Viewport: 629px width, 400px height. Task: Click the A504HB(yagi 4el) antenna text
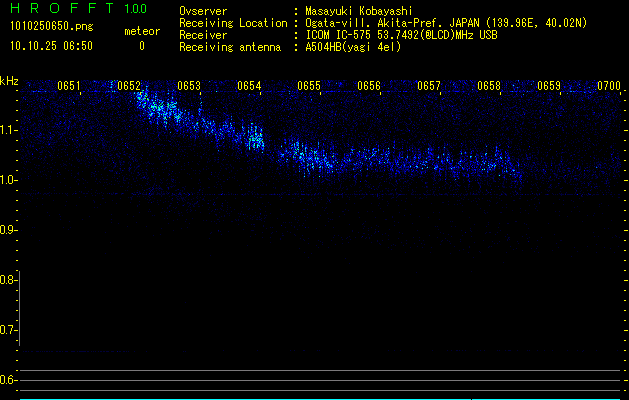(353, 47)
